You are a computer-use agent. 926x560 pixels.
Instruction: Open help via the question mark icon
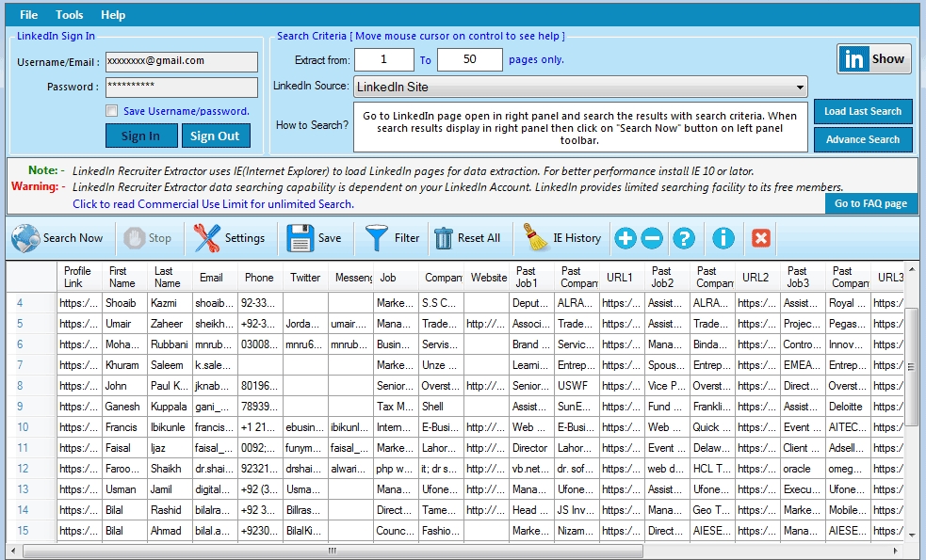(684, 238)
